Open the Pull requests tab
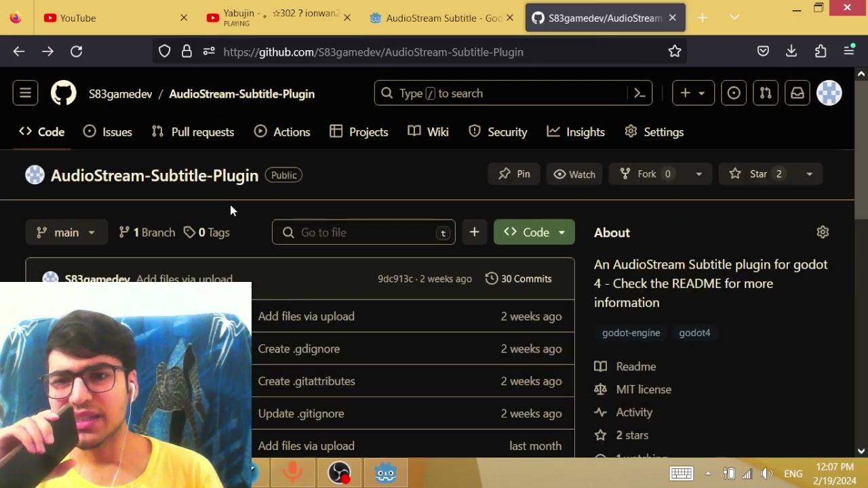868x488 pixels. [193, 132]
